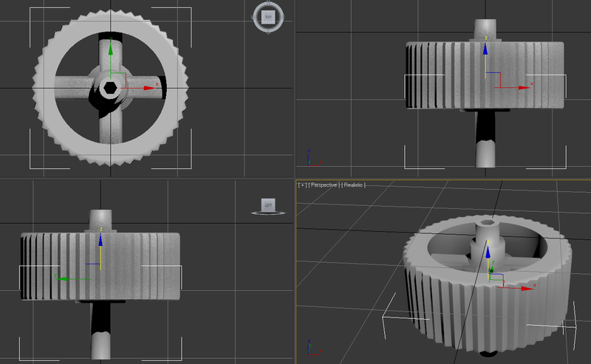The width and height of the screenshot is (591, 364).
Task: Open the Realistic shading mode menu
Action: tap(353, 185)
